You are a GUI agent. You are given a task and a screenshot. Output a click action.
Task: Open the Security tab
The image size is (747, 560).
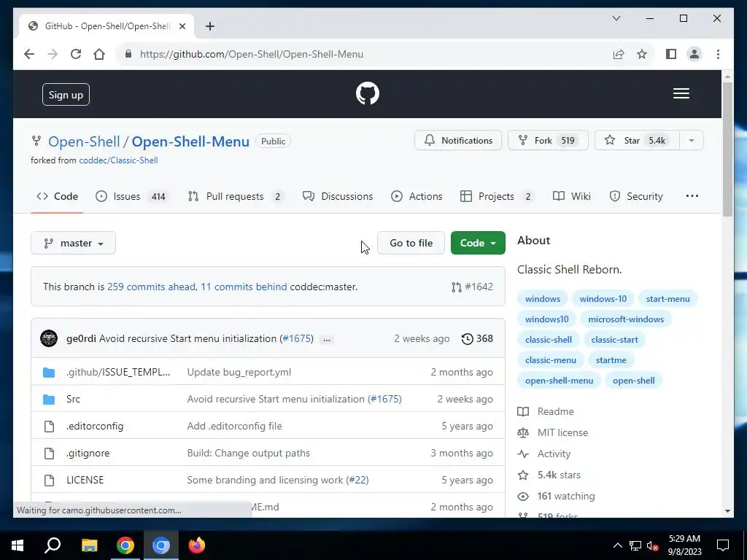coord(636,196)
